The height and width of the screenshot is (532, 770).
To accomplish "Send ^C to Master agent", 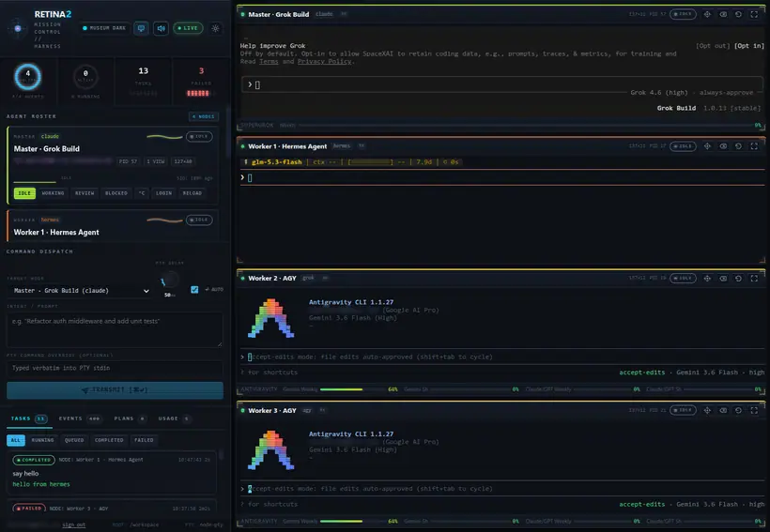I will (142, 193).
